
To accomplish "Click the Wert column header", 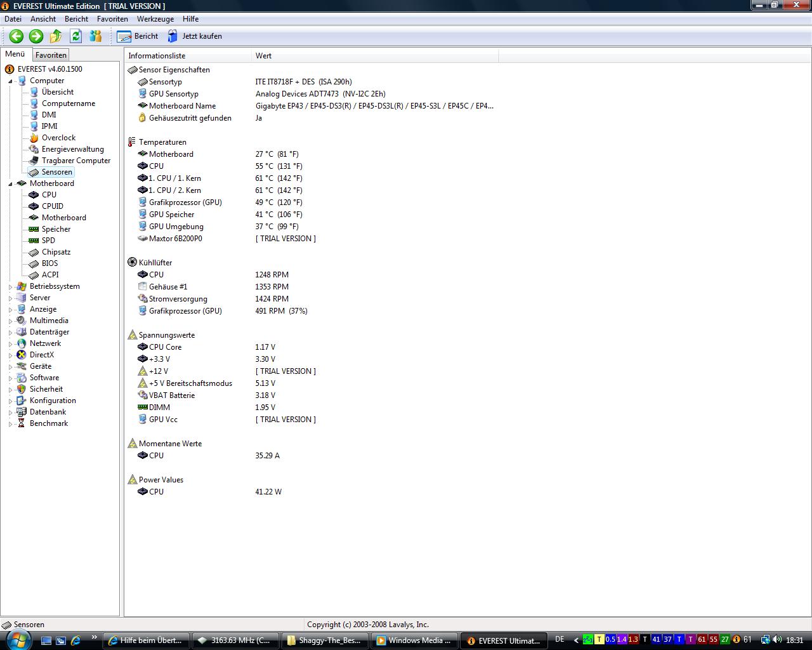I will coord(375,56).
